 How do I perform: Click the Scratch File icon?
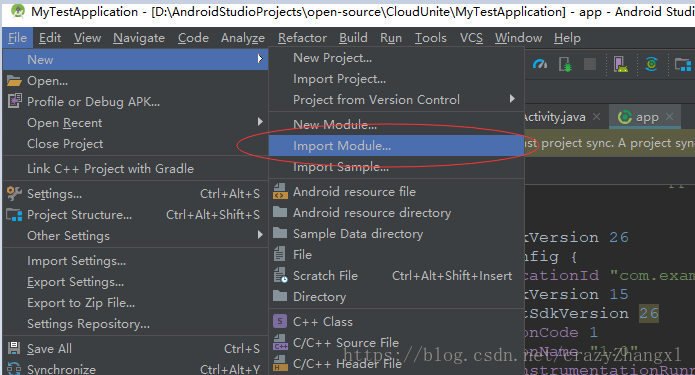(281, 275)
